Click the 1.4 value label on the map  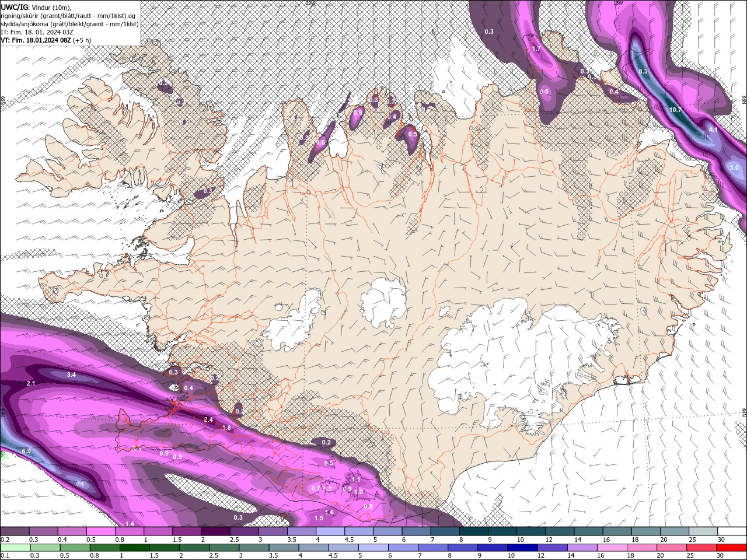tap(130, 524)
